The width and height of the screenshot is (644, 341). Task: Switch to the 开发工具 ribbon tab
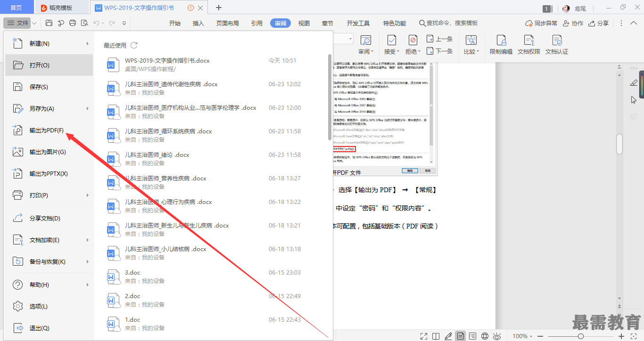358,23
